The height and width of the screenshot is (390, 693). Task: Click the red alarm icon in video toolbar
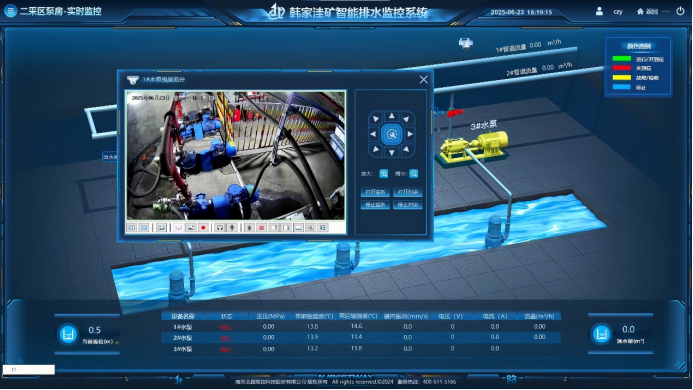coord(261,228)
